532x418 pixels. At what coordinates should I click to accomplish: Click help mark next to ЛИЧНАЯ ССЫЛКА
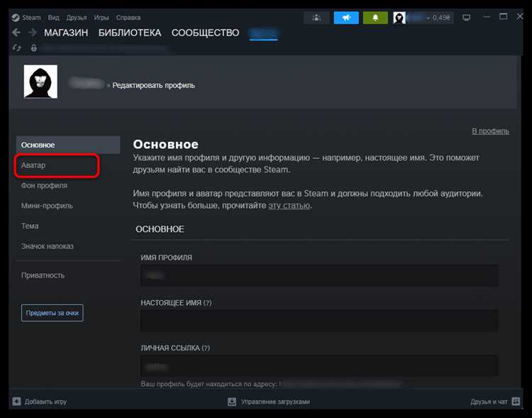click(x=206, y=348)
